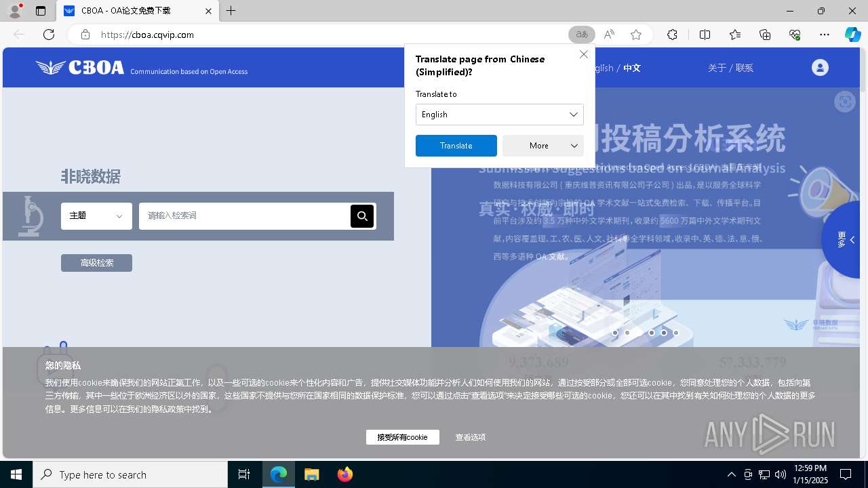Click the 高级检索 advanced search button

(96, 263)
